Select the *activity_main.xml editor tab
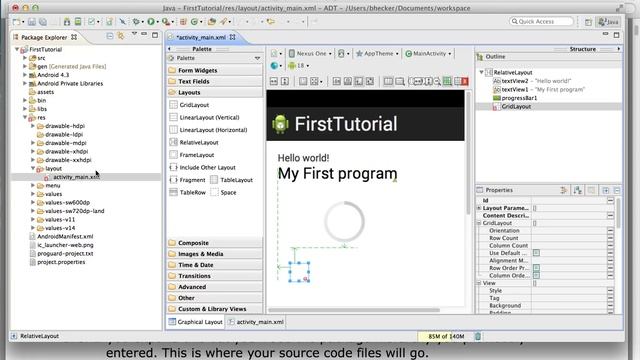 201,37
